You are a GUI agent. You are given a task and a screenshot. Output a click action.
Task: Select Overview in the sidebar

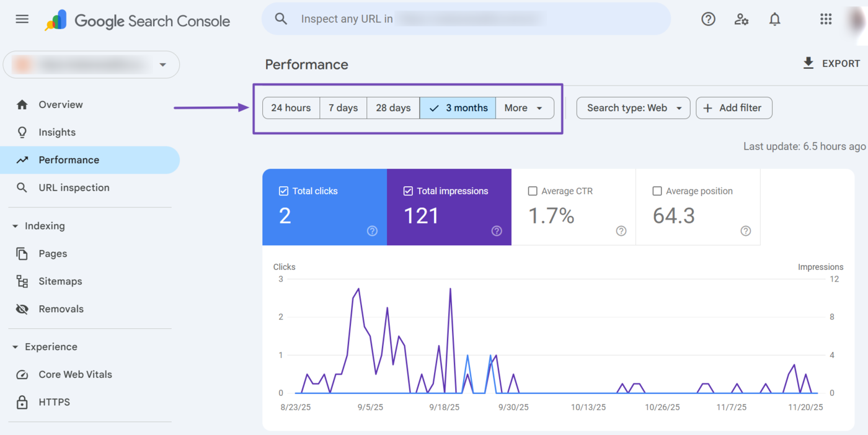(x=61, y=104)
